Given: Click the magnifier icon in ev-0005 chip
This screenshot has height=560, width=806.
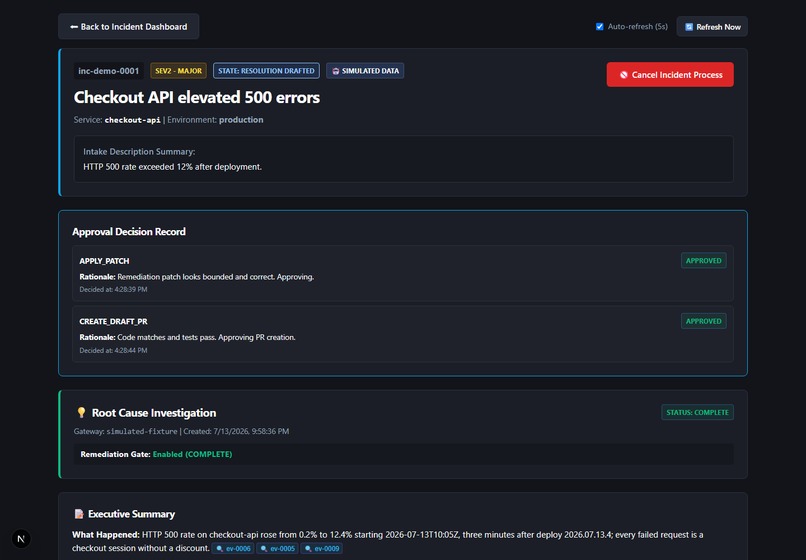Looking at the screenshot, I should pos(264,549).
